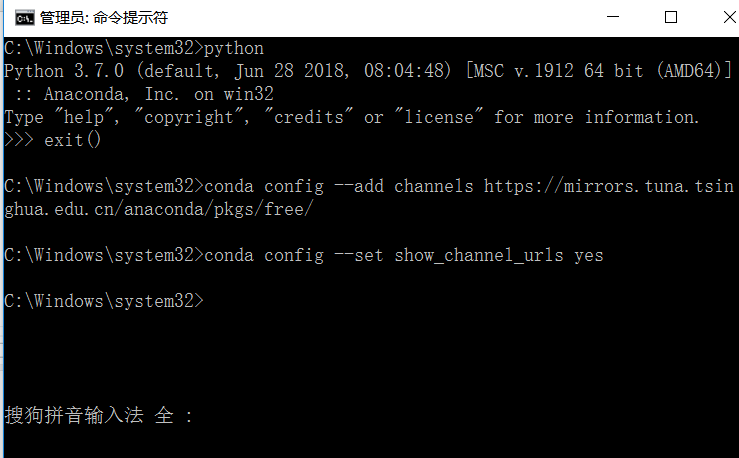Close the administrator command prompt window
This screenshot has height=458, width=739.
click(x=729, y=17)
